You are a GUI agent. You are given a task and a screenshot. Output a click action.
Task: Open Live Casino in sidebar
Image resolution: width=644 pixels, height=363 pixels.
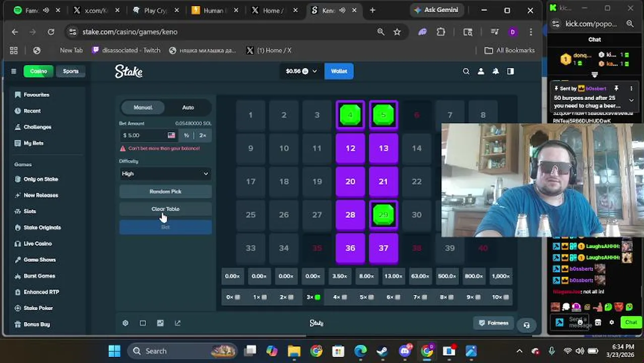point(38,244)
